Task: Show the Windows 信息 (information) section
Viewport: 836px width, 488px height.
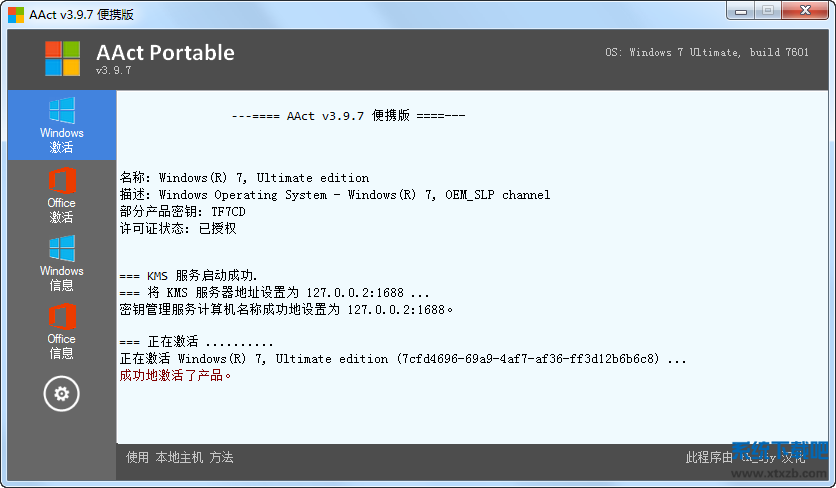Action: 61,262
